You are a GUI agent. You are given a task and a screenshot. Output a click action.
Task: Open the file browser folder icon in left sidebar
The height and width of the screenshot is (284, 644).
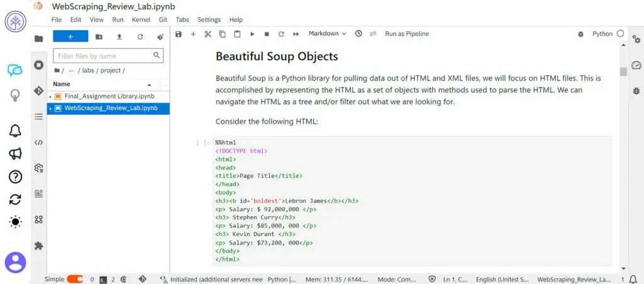point(38,39)
